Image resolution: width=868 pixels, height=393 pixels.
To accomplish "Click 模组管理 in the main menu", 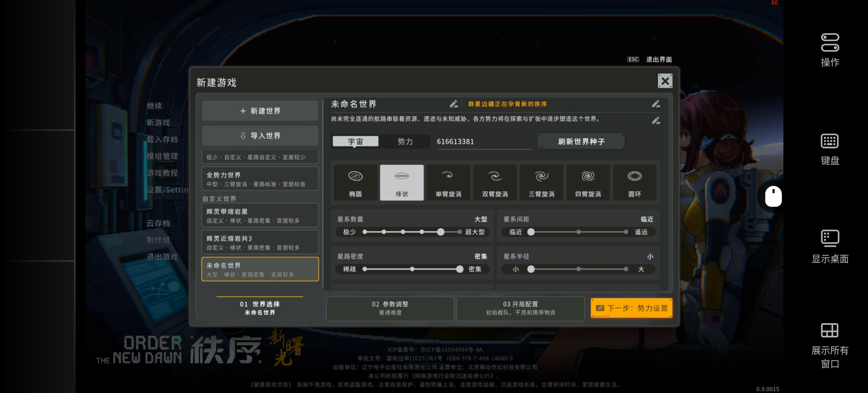I will (x=162, y=156).
